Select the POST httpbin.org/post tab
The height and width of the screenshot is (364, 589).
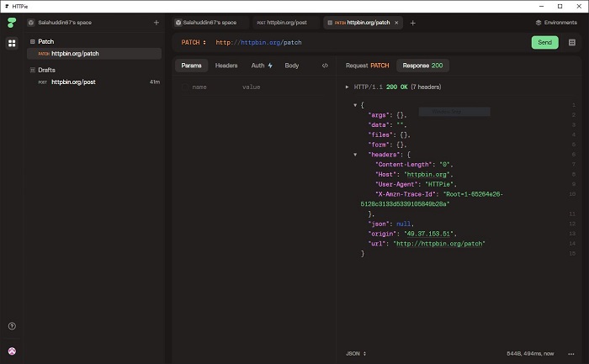tap(285, 23)
